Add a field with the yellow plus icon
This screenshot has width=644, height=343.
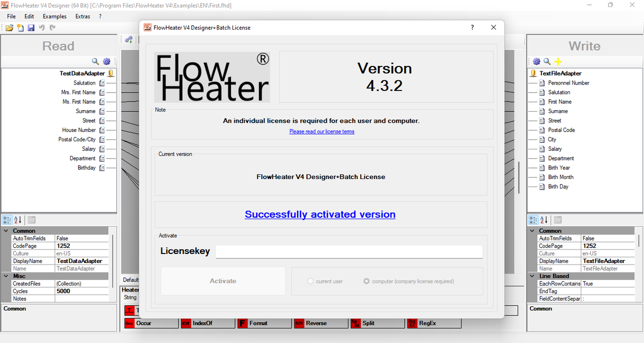[x=558, y=61]
